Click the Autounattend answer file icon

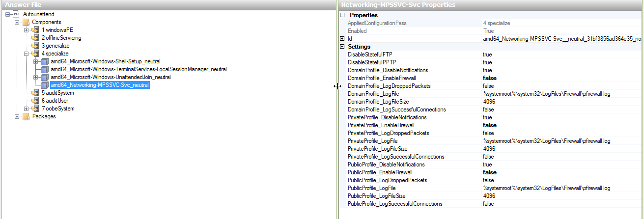[x=16, y=14]
